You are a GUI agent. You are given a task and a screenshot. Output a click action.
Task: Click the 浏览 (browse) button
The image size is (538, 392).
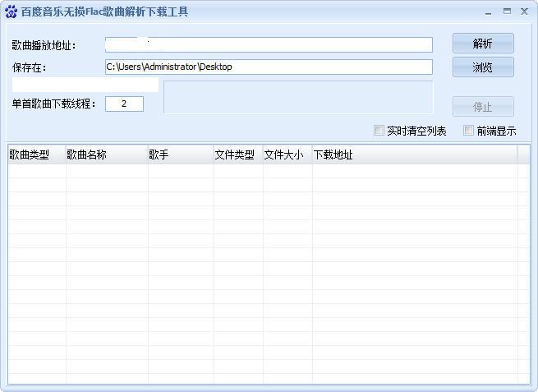tap(483, 67)
